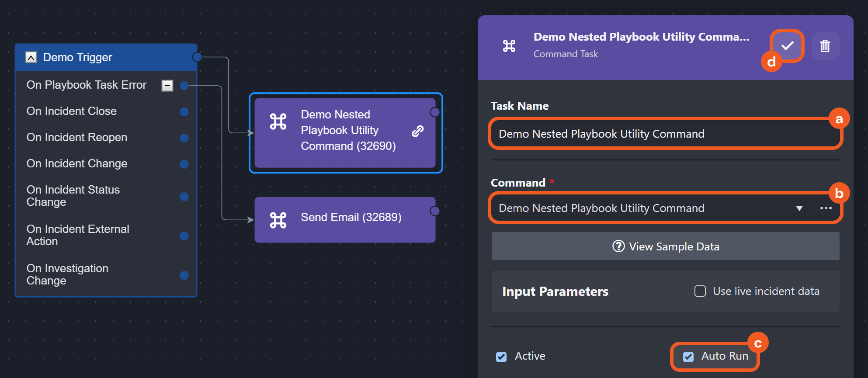This screenshot has width=868, height=378.
Task: Click the command icon in task panel header
Action: point(509,46)
